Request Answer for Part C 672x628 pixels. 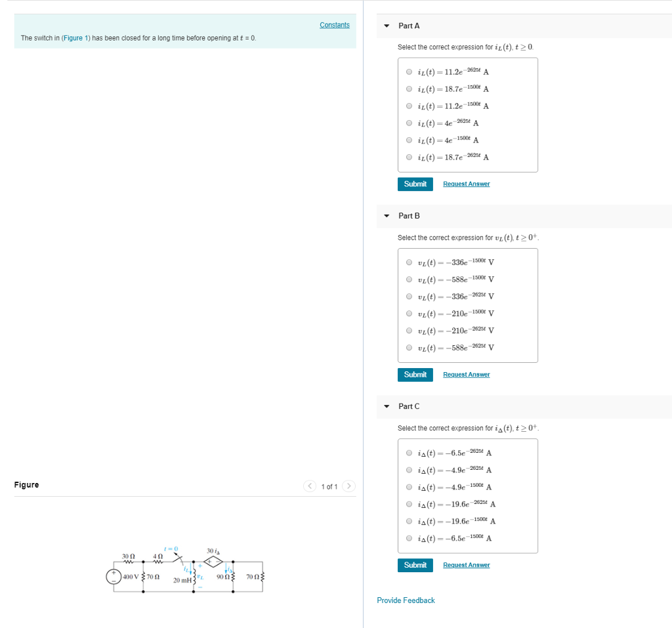tap(467, 565)
